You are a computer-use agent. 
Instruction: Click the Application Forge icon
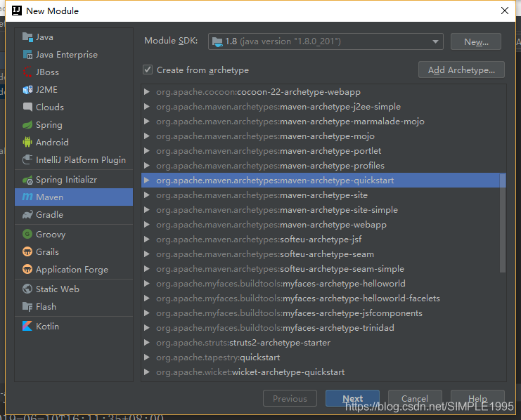tap(27, 269)
